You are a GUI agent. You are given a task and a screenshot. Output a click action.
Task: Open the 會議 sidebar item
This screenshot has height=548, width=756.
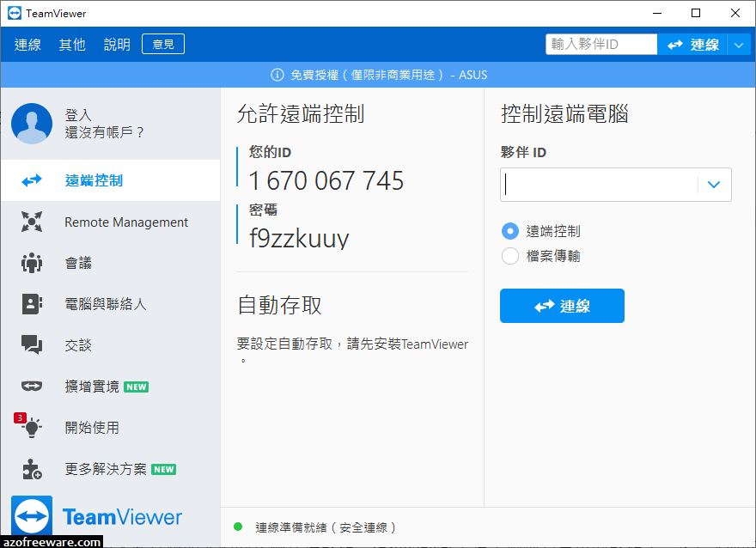click(111, 263)
